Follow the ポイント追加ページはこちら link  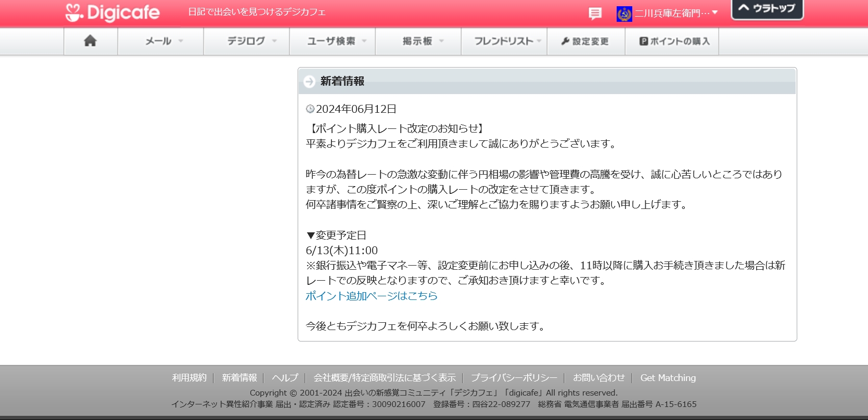(x=372, y=296)
